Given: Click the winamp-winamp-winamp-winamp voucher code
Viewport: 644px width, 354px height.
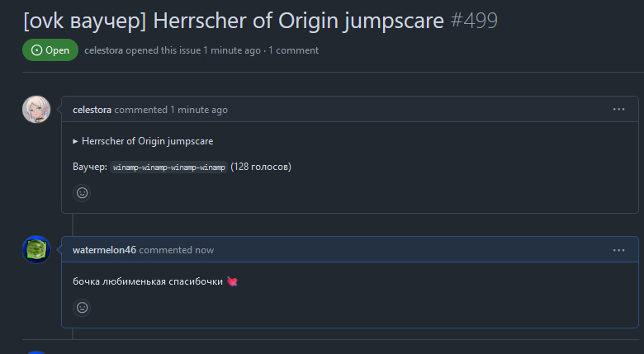Looking at the screenshot, I should coord(168,168).
